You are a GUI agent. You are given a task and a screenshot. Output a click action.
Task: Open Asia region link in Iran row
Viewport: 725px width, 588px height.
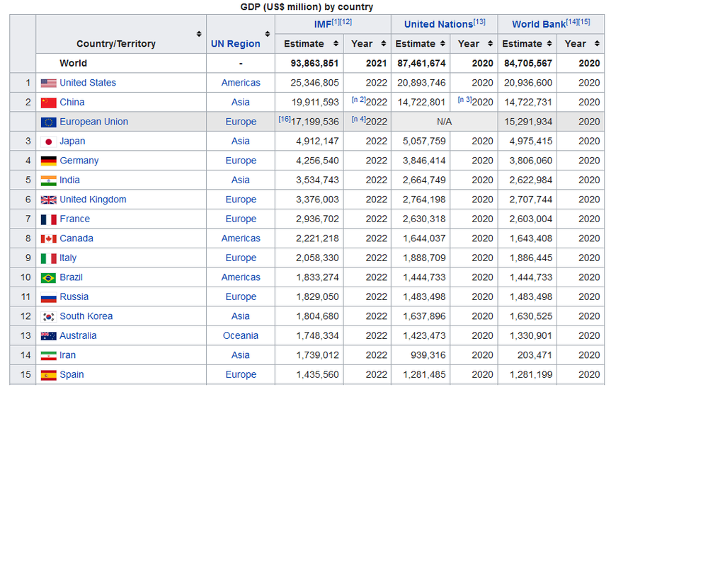(241, 354)
